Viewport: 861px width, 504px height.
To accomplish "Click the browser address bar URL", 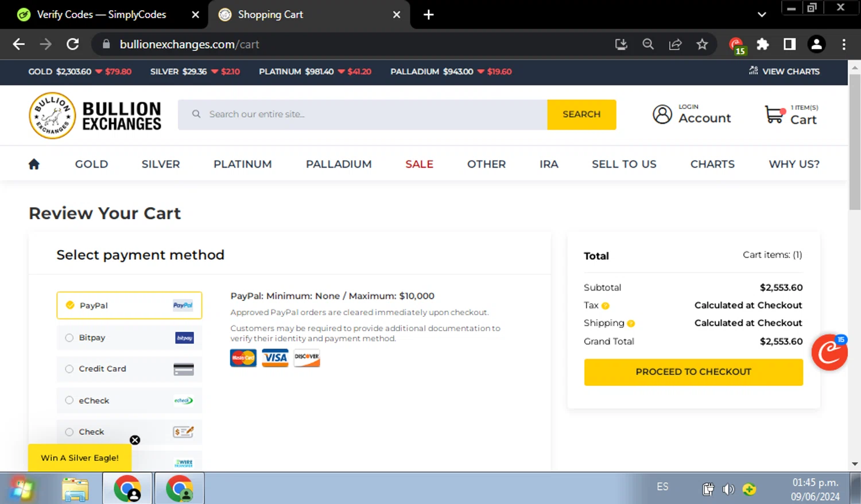I will [189, 44].
